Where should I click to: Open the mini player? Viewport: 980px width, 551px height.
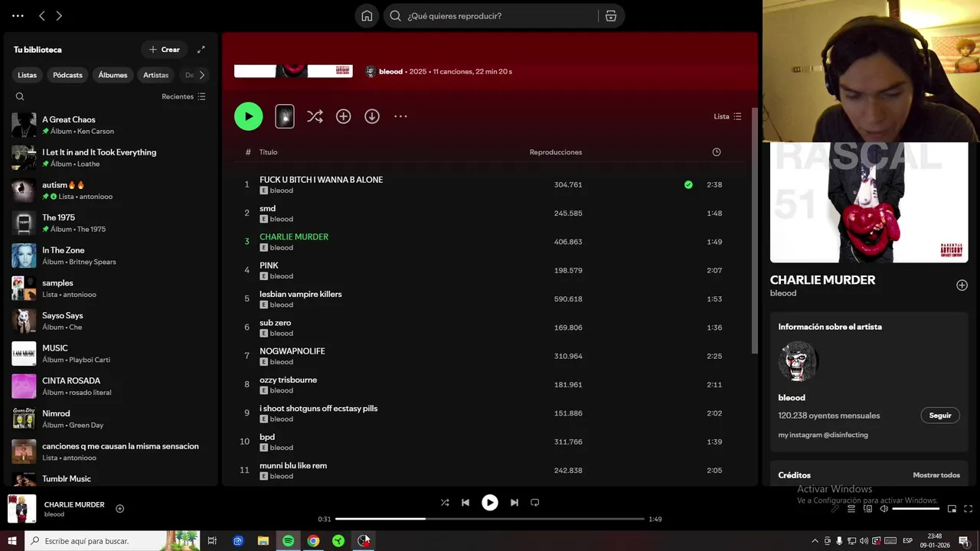tap(952, 509)
